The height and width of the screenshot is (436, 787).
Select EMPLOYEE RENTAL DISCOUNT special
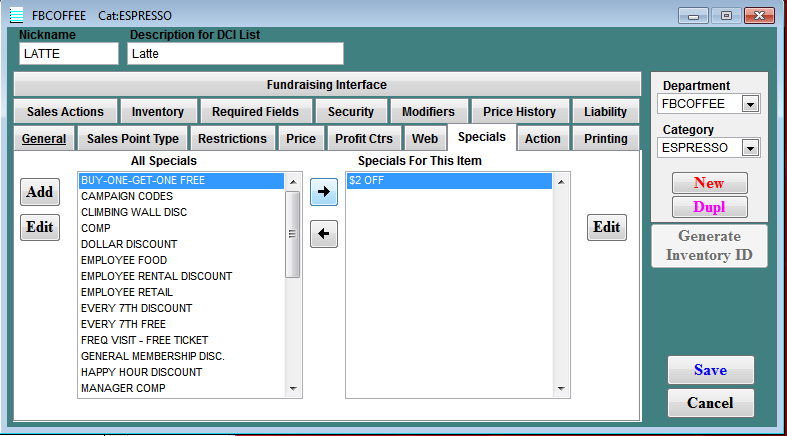[181, 276]
